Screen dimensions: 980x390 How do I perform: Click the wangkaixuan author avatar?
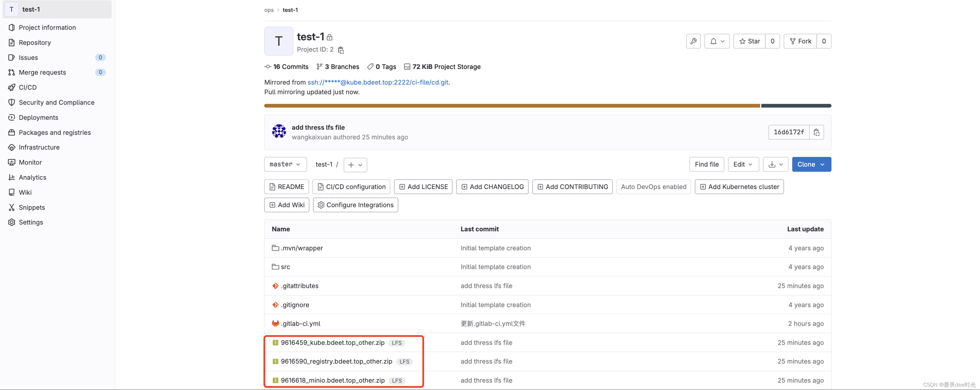click(279, 131)
